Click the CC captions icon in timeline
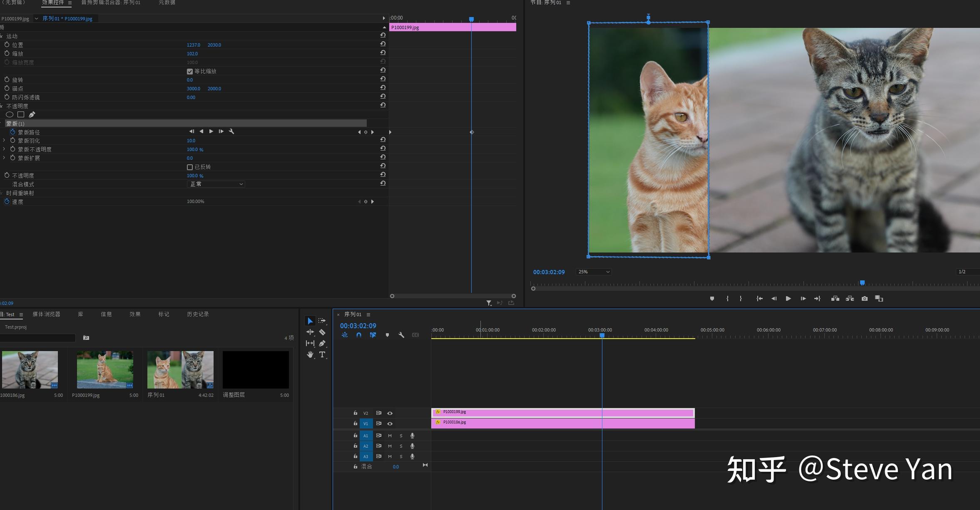980x510 pixels. [415, 335]
